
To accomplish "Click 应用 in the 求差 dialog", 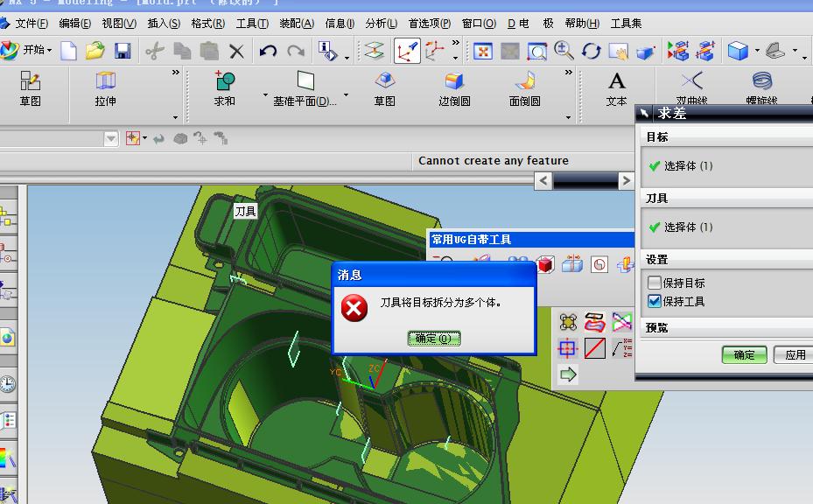I will (795, 354).
